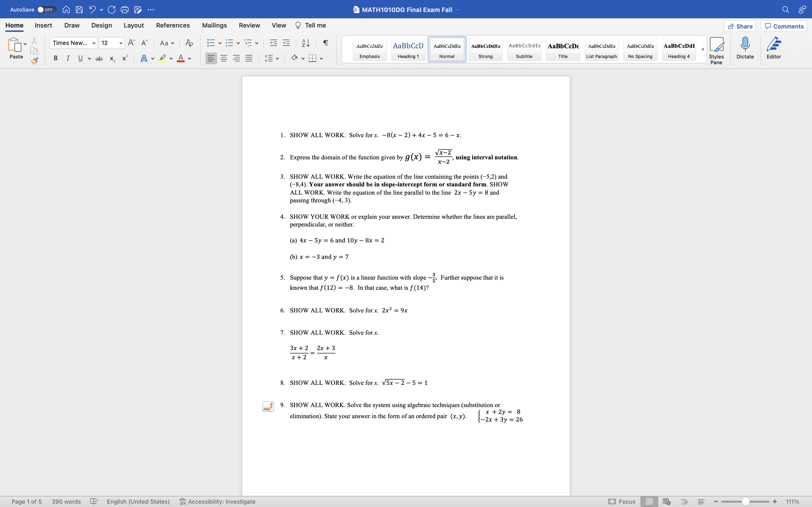
Task: Open the Editor pane
Action: tap(774, 49)
